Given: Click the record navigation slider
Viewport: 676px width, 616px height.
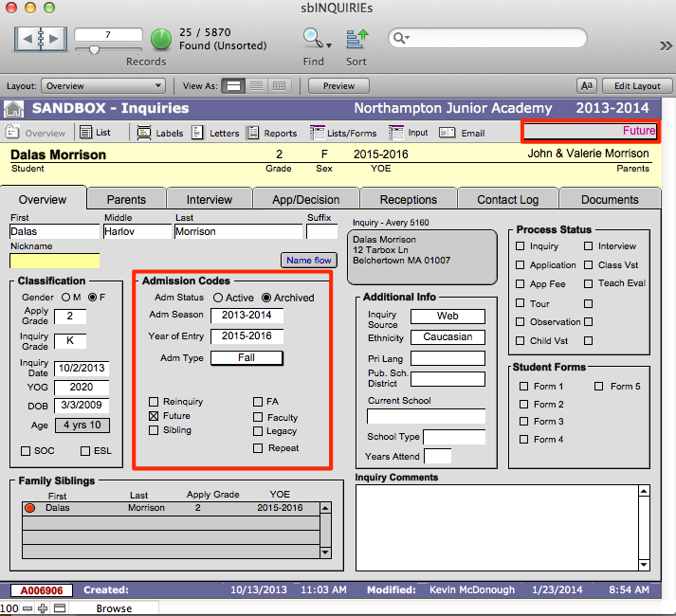Looking at the screenshot, I should (95, 50).
